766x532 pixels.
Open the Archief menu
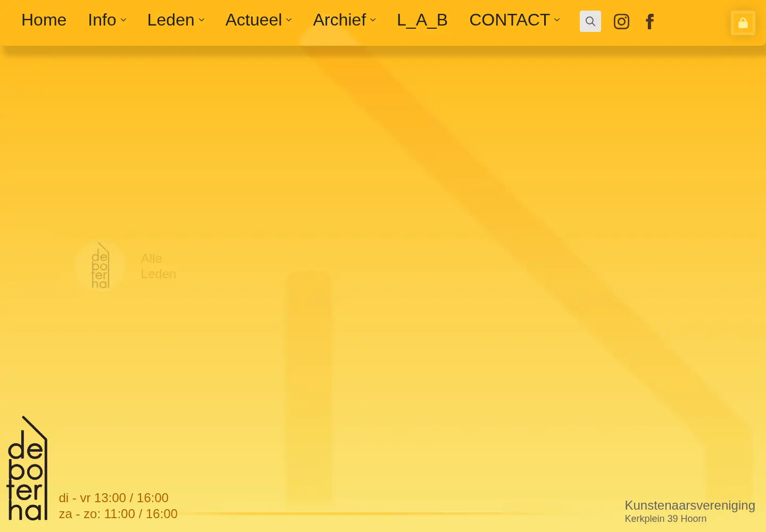coord(339,20)
